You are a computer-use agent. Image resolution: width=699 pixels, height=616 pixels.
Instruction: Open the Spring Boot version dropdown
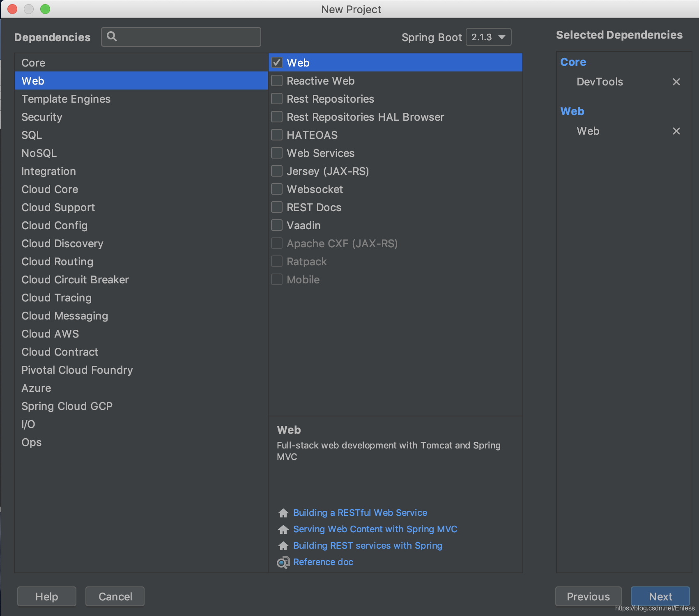[x=488, y=37]
